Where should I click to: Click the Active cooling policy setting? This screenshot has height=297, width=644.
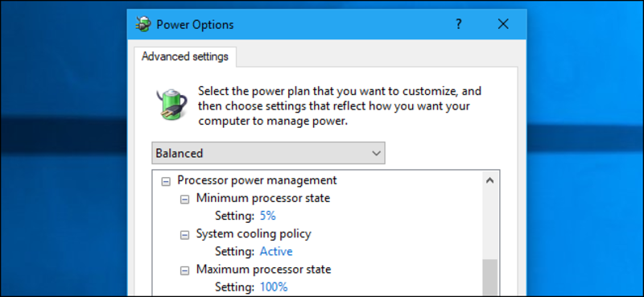276,251
